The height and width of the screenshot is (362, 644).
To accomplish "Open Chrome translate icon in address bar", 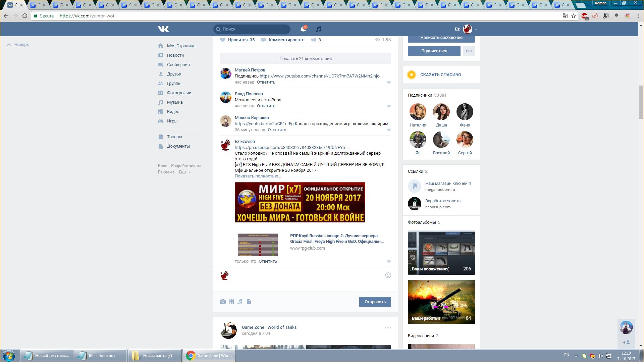I will coord(565,16).
